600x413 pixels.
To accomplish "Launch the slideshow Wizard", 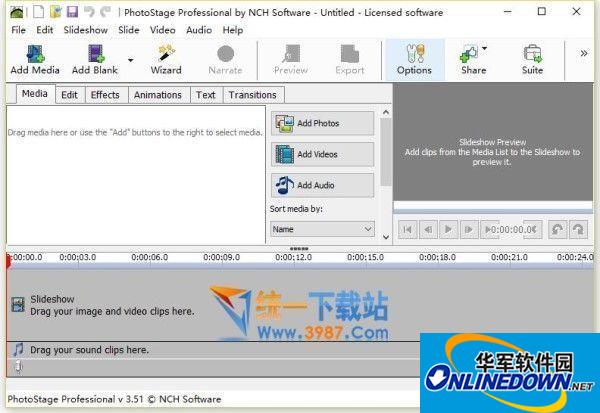I will tap(166, 59).
